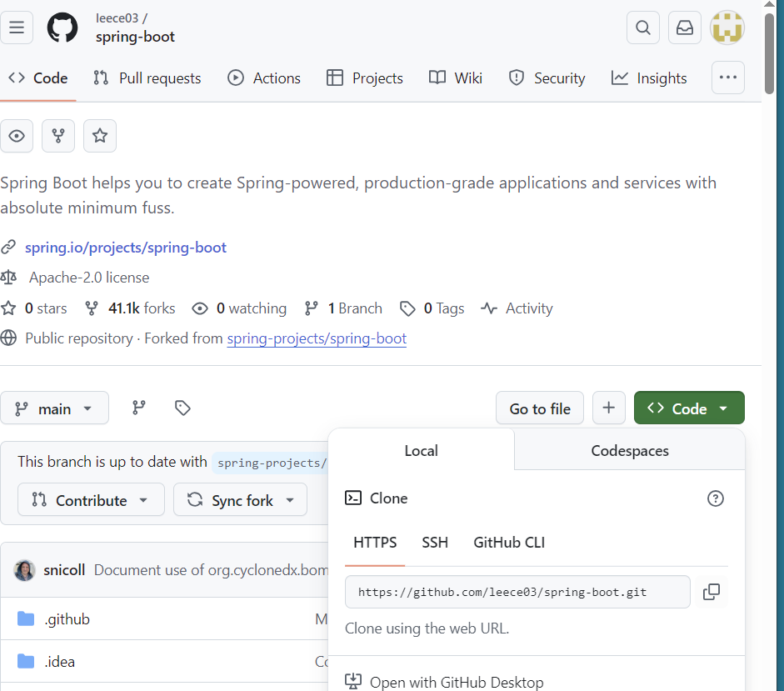Open snicoll's avatar
Screen dimensions: 784x691
click(x=24, y=570)
